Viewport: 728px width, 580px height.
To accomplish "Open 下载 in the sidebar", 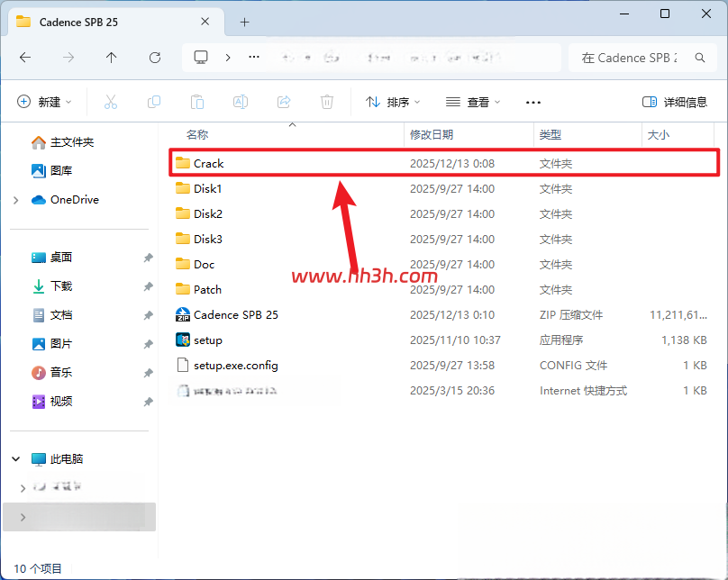I will [x=61, y=286].
